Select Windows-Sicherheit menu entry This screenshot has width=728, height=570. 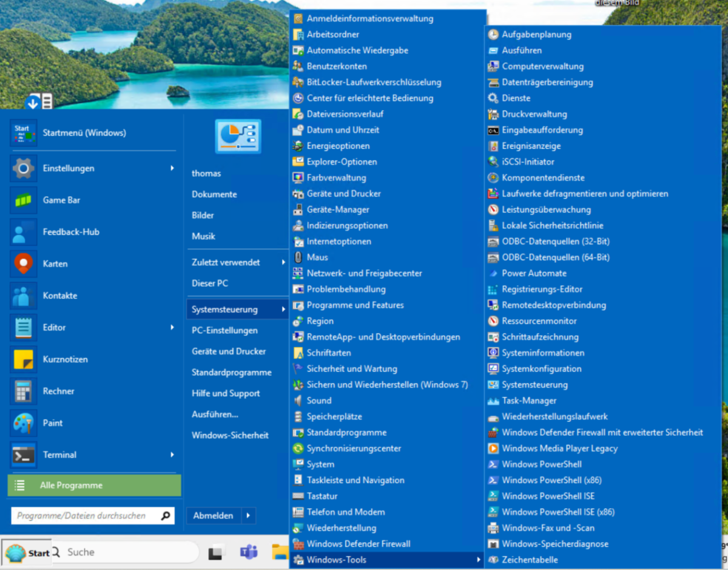pyautogui.click(x=230, y=435)
